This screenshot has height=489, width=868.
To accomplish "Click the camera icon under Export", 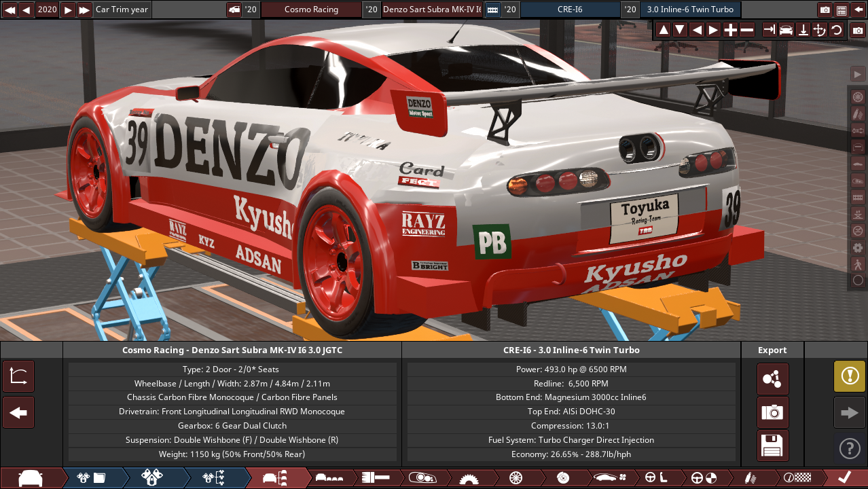I will pyautogui.click(x=773, y=412).
